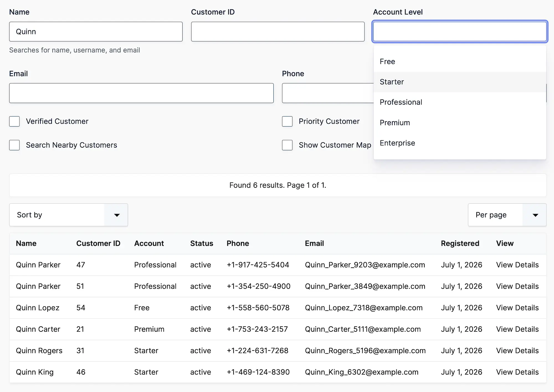Click phone number +1-917-425-5404
This screenshot has width=554, height=392.
tap(258, 265)
